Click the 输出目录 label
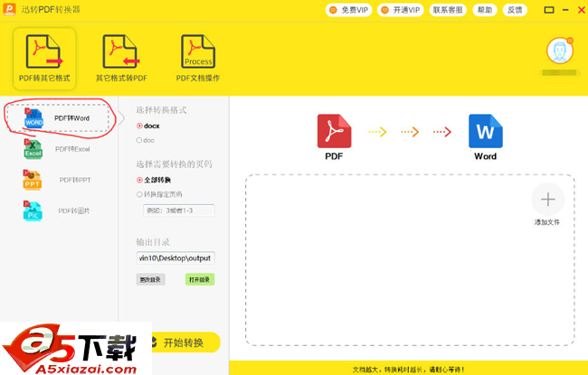588x375 pixels. click(x=153, y=242)
